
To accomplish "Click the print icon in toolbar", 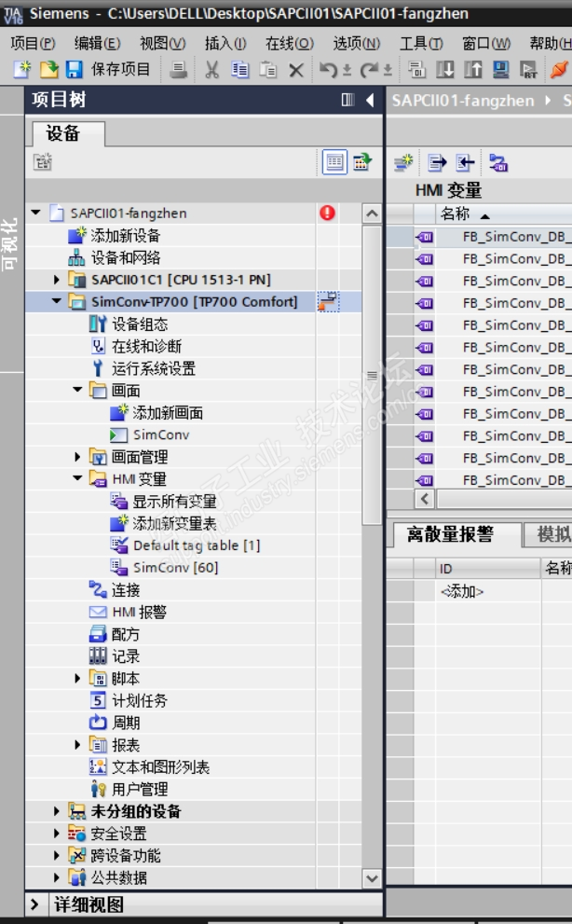I will [x=179, y=70].
